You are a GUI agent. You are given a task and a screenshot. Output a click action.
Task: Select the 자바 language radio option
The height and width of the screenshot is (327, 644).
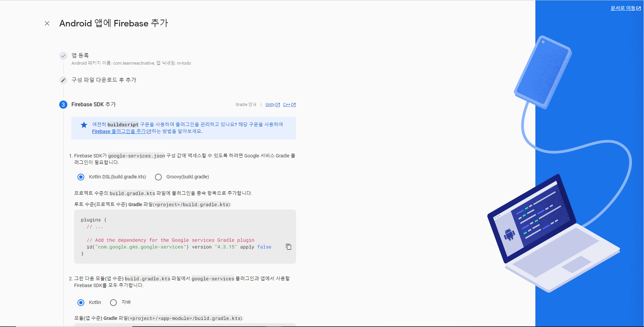[x=113, y=303]
